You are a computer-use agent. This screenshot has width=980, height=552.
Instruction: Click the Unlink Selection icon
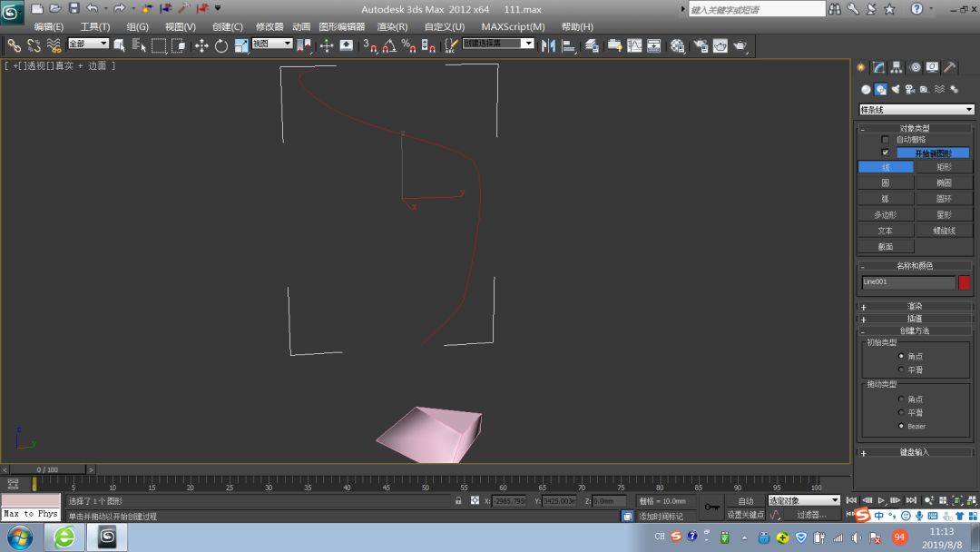tap(34, 45)
